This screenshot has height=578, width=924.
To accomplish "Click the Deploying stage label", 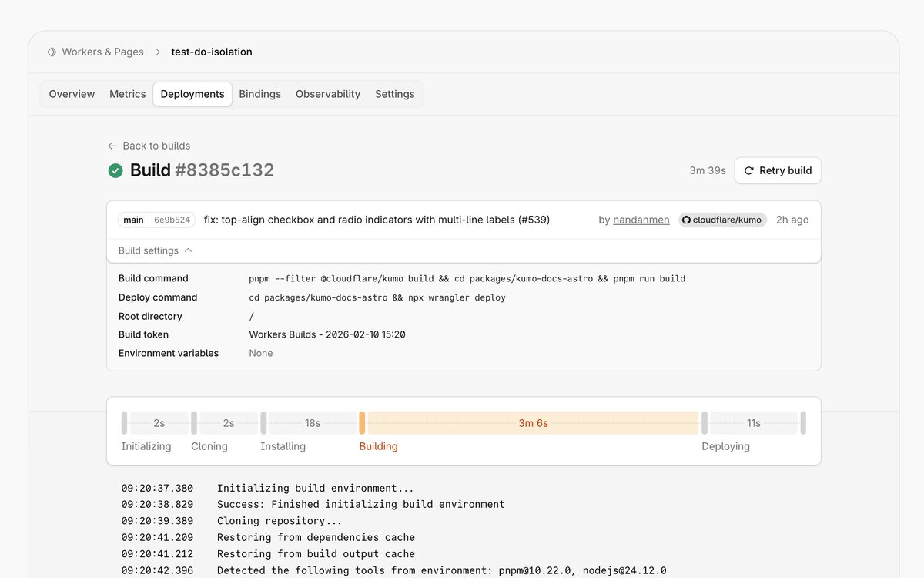I will click(x=725, y=446).
